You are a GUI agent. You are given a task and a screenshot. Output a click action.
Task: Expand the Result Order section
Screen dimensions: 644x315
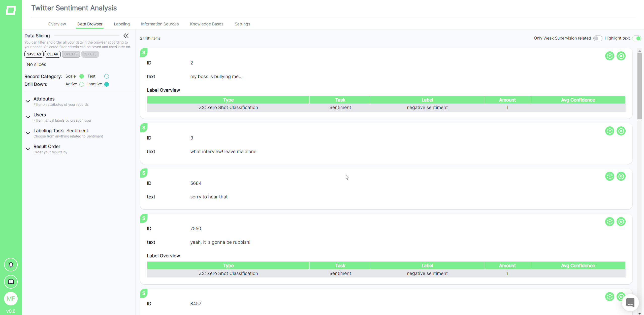28,149
